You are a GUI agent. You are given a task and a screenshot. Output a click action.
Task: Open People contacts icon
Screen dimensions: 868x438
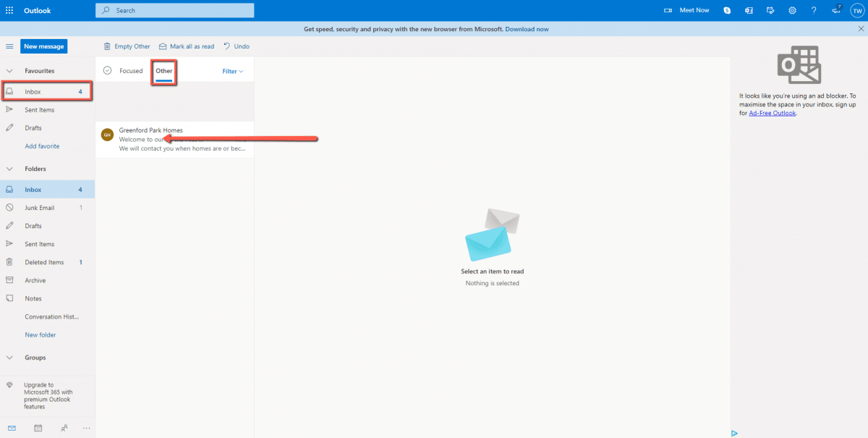coord(64,428)
